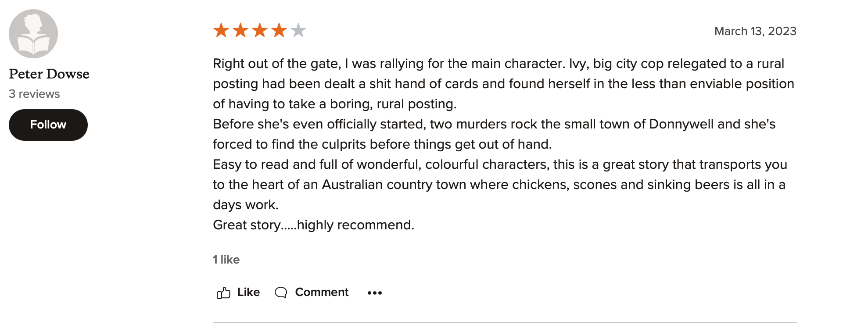The width and height of the screenshot is (868, 328).
Task: Click the fourth orange rating star
Action: (x=279, y=30)
